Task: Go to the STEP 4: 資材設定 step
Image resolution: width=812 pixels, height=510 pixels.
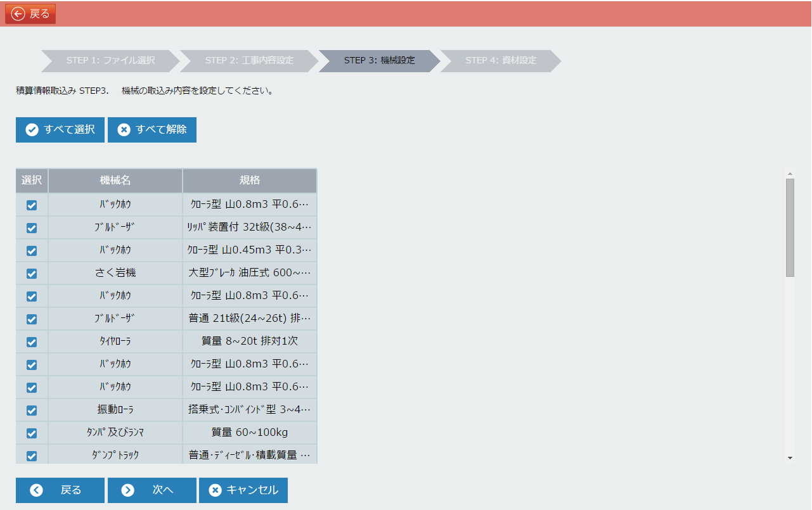Action: 501,61
